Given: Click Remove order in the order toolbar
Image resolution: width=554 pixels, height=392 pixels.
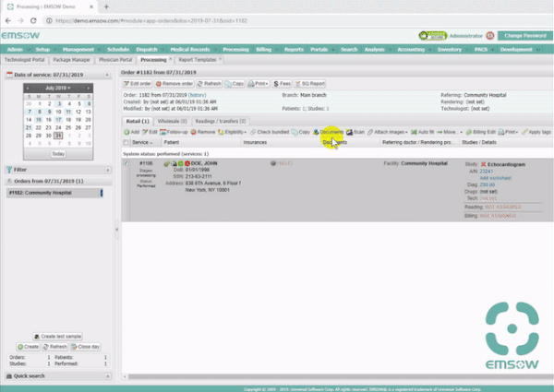Looking at the screenshot, I should point(175,84).
